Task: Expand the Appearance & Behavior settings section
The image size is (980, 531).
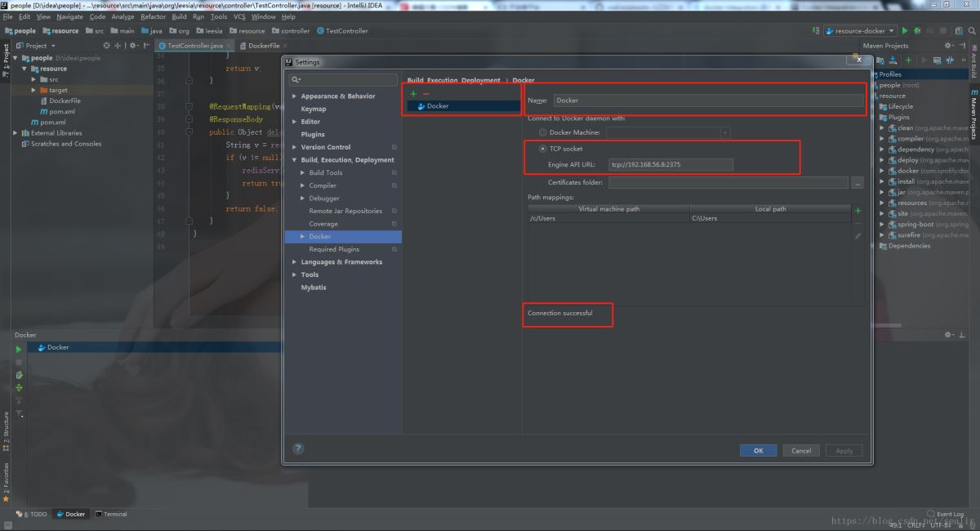Action: coord(294,96)
